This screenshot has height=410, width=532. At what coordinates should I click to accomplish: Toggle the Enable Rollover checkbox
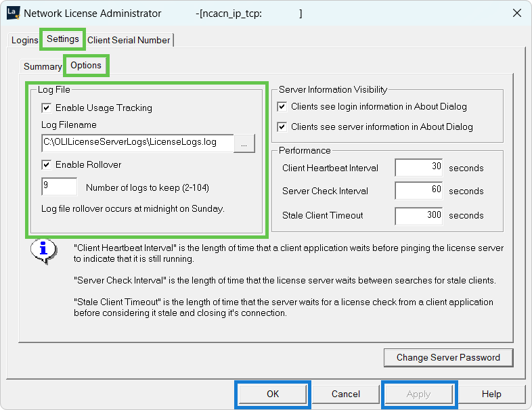[x=47, y=165]
